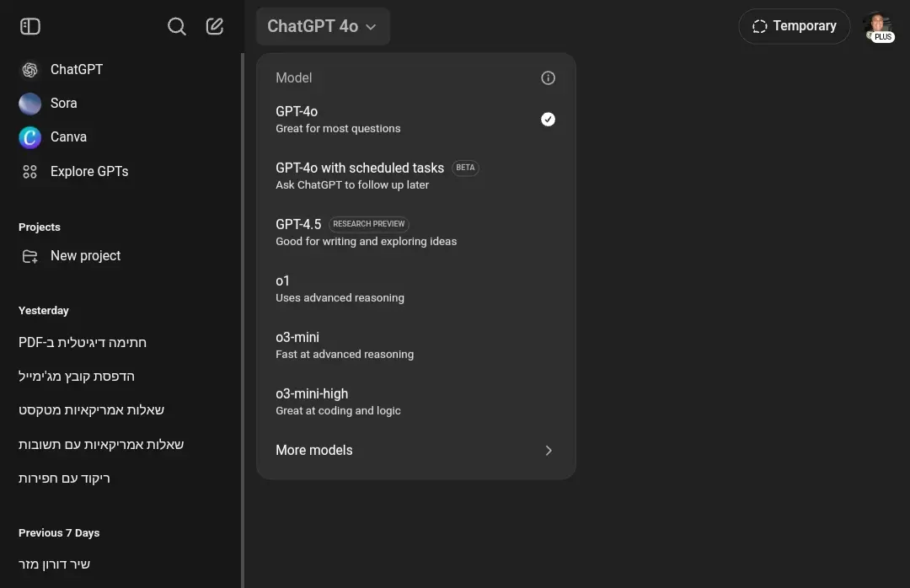
Task: Select the GPT-4o model option
Action: coord(415,120)
